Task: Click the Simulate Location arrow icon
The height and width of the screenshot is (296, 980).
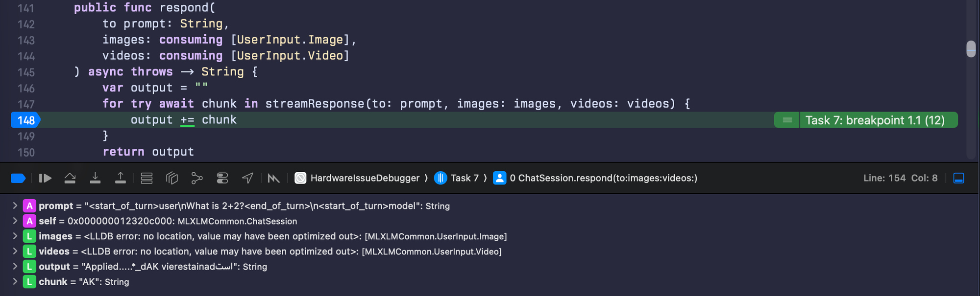Action: pos(248,178)
